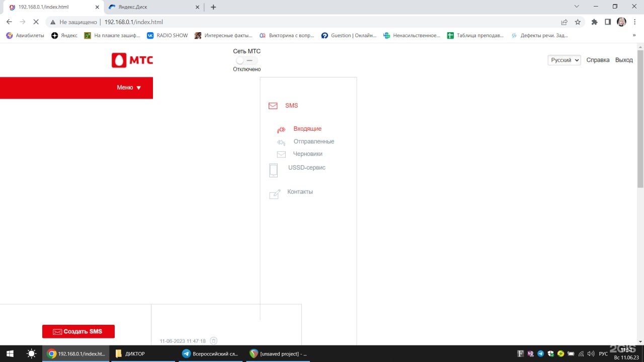Viewport: 644px width, 362px height.
Task: Click the Выход logout link
Action: (x=624, y=60)
